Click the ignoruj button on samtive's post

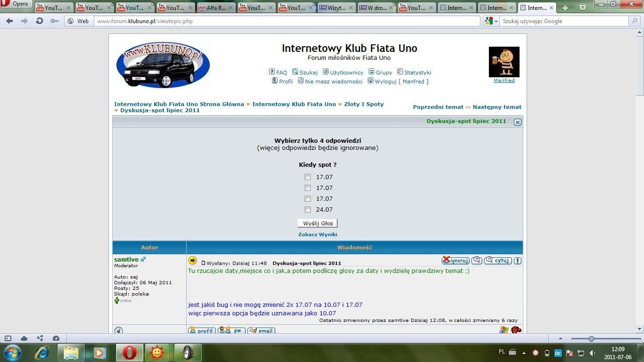point(455,260)
